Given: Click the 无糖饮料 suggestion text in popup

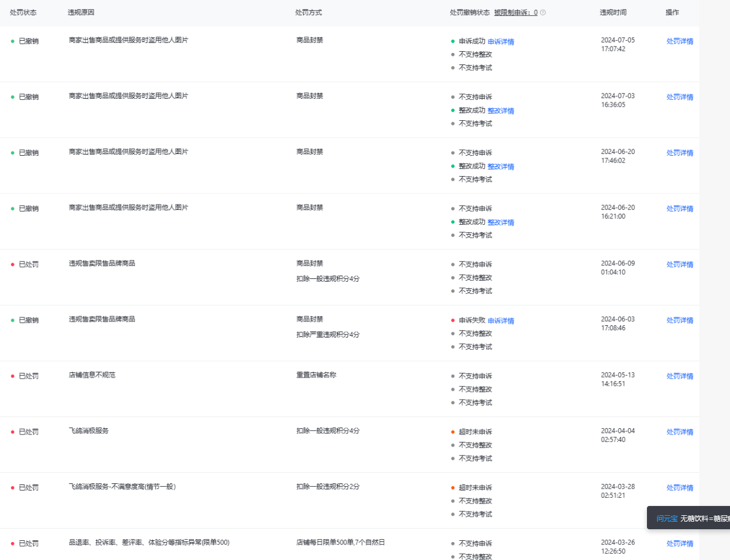Looking at the screenshot, I should 705,518.
